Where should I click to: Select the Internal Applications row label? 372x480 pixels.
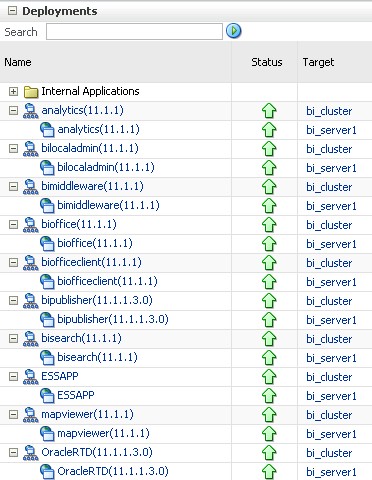coord(90,91)
